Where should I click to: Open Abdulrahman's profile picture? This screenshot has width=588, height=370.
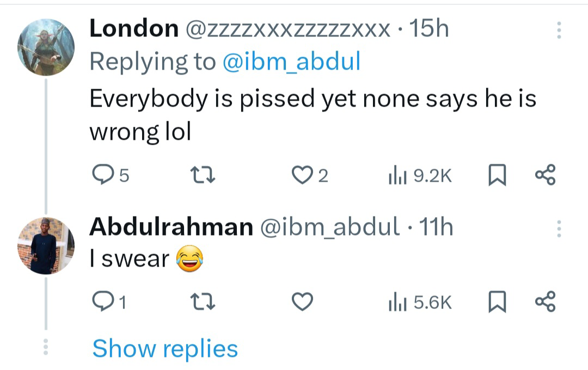pos(46,245)
